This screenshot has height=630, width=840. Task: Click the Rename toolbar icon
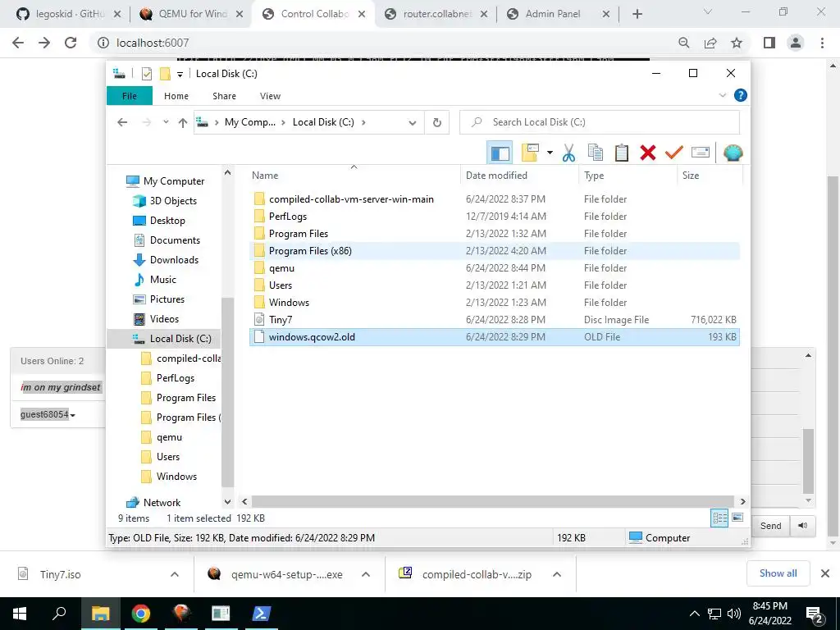(x=701, y=153)
